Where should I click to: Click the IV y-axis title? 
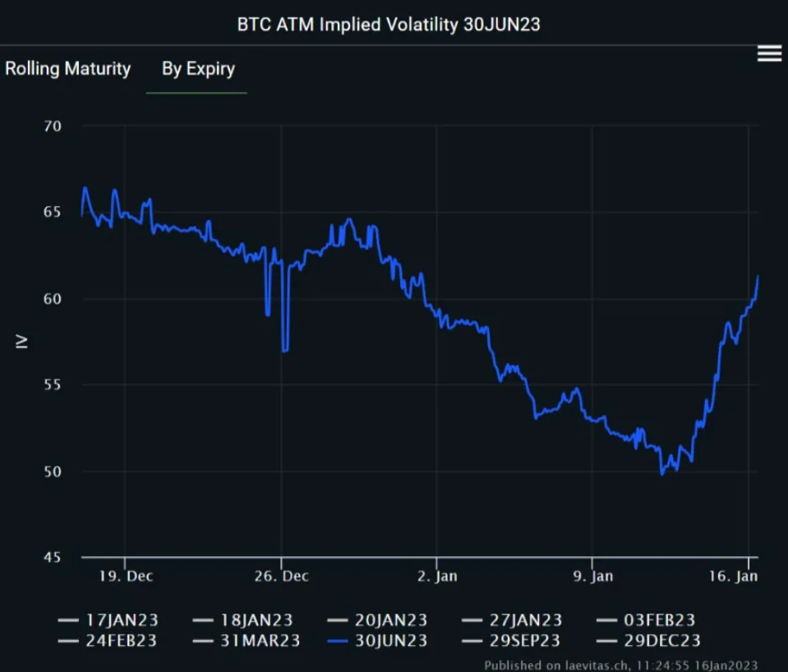pyautogui.click(x=21, y=341)
